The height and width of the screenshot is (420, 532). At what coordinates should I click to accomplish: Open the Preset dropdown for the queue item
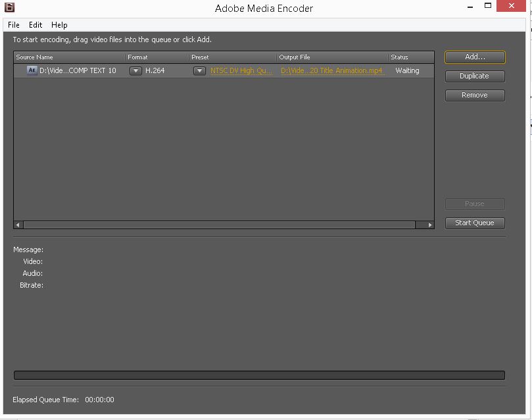199,70
